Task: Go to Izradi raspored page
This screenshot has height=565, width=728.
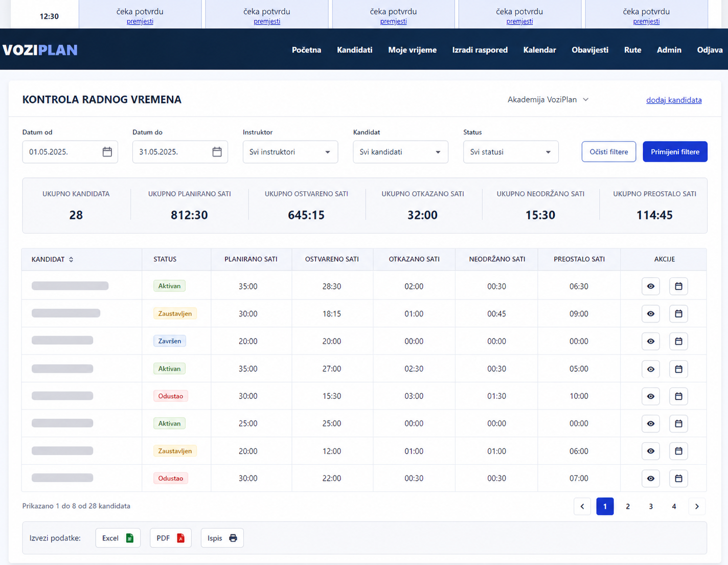Action: coord(480,50)
